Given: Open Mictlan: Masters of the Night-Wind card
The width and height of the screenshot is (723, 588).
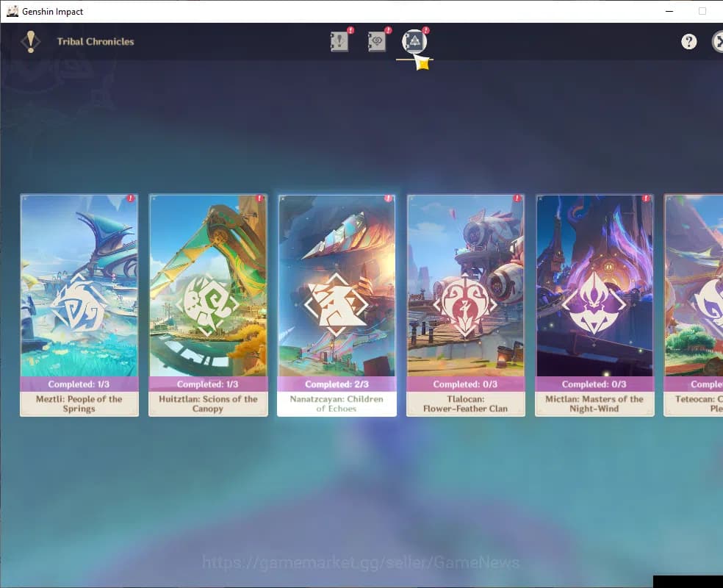Looking at the screenshot, I should point(594,305).
